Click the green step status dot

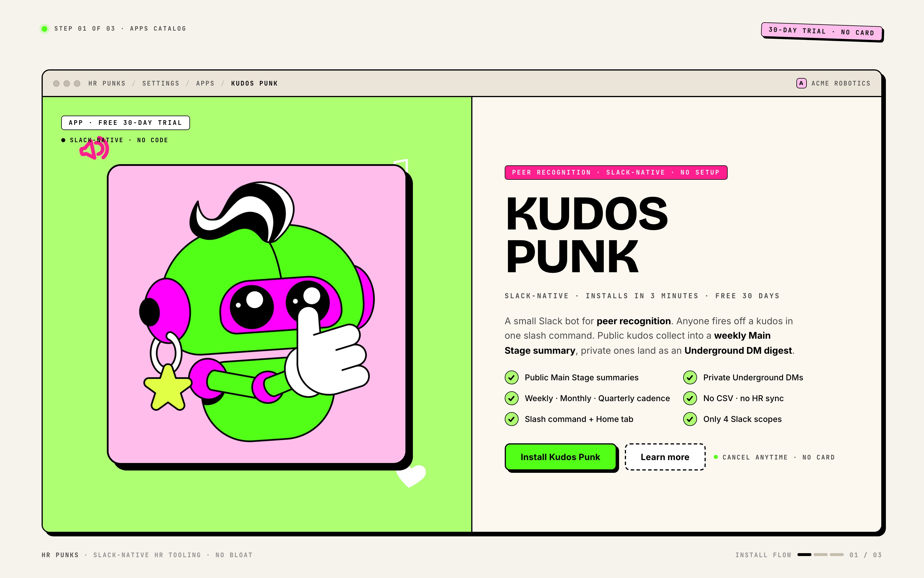point(45,29)
